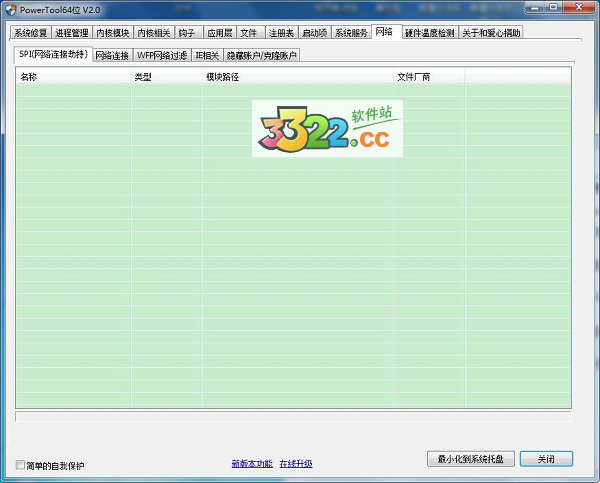This screenshot has height=483, width=600.
Task: Sort by the 文件厂商 column header
Action: point(429,77)
